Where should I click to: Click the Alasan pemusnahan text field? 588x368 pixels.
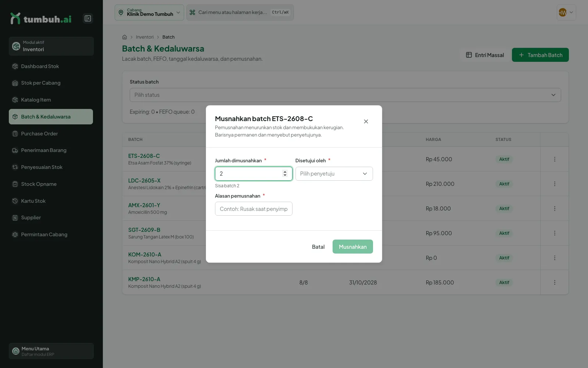pos(254,209)
